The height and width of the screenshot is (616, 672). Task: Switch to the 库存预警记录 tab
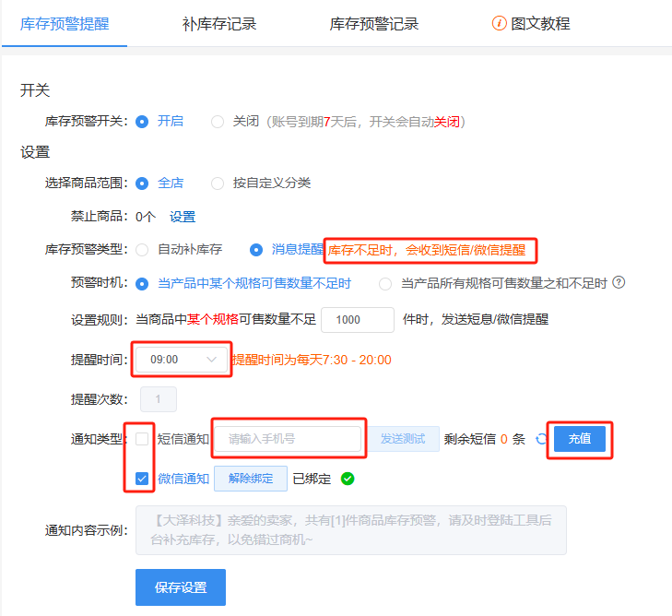(373, 24)
